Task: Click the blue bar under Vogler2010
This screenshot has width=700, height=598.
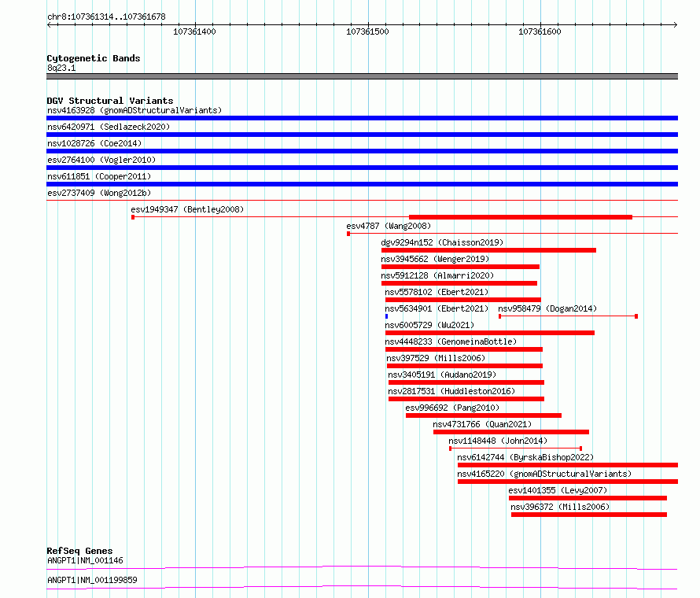Action: [x=362, y=168]
